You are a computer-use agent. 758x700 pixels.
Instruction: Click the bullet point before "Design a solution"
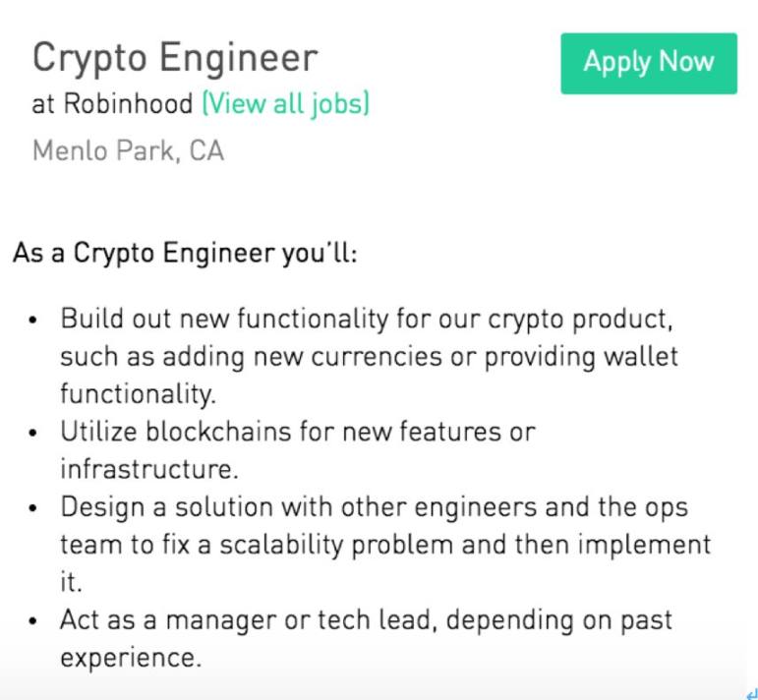pos(35,508)
